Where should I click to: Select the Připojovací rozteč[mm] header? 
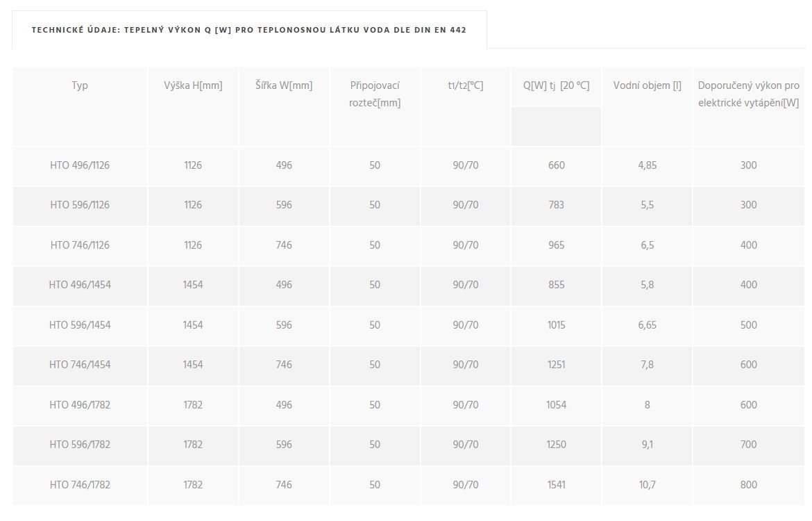[375, 94]
